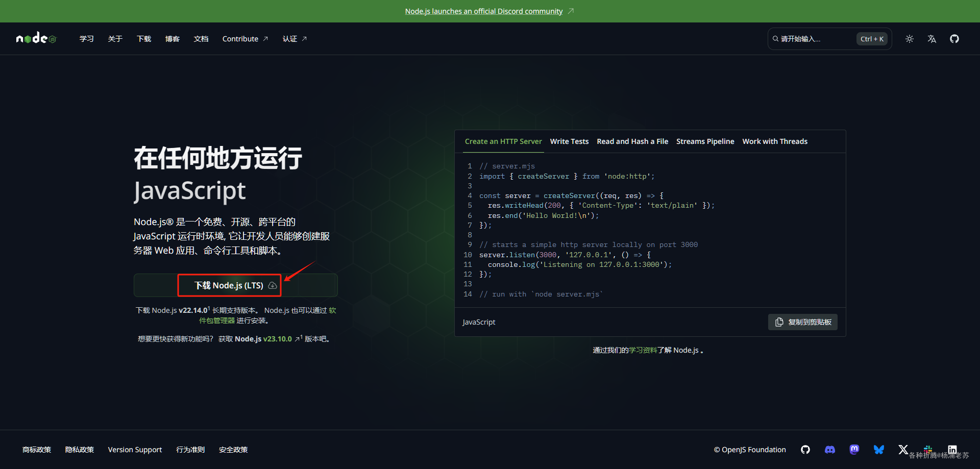
Task: Open the Bluesky butterfly icon in footer
Action: point(879,450)
